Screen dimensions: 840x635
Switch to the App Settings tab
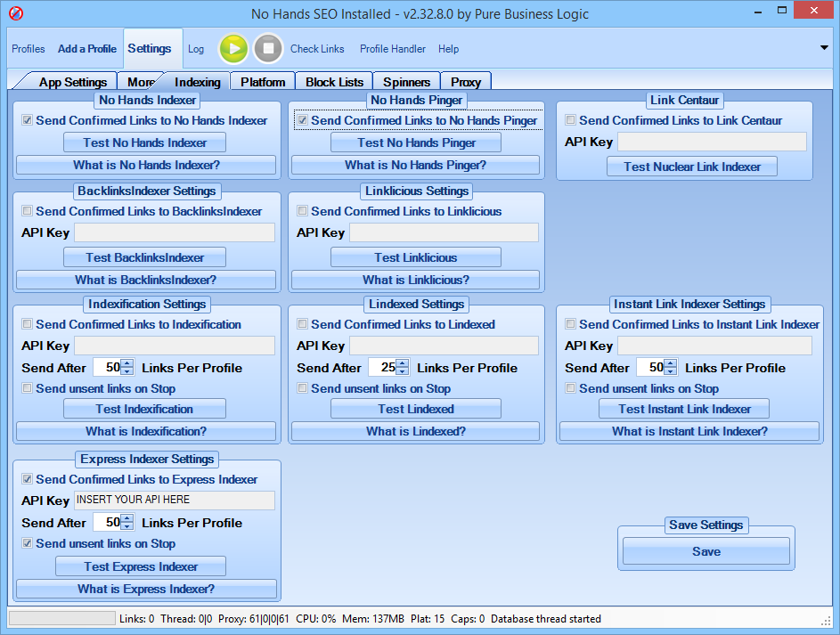click(73, 82)
